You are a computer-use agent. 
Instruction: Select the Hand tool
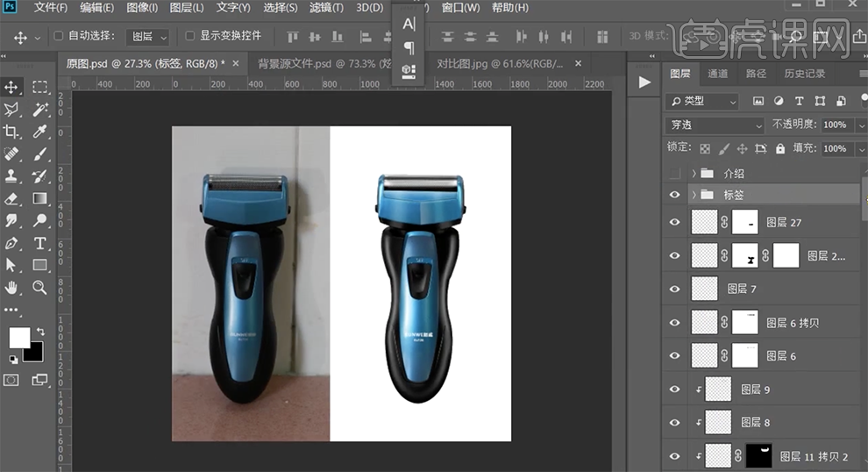pos(12,287)
